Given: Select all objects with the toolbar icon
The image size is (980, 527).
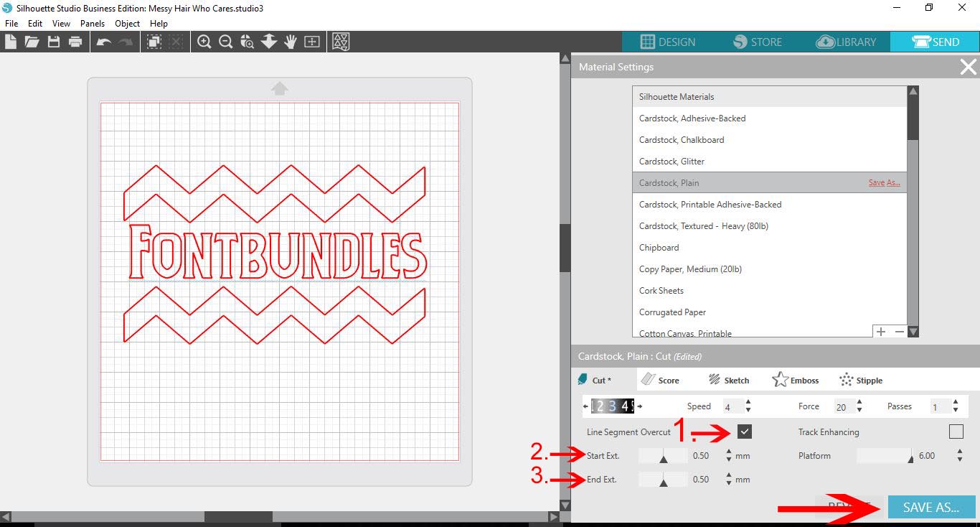Looking at the screenshot, I should click(154, 42).
